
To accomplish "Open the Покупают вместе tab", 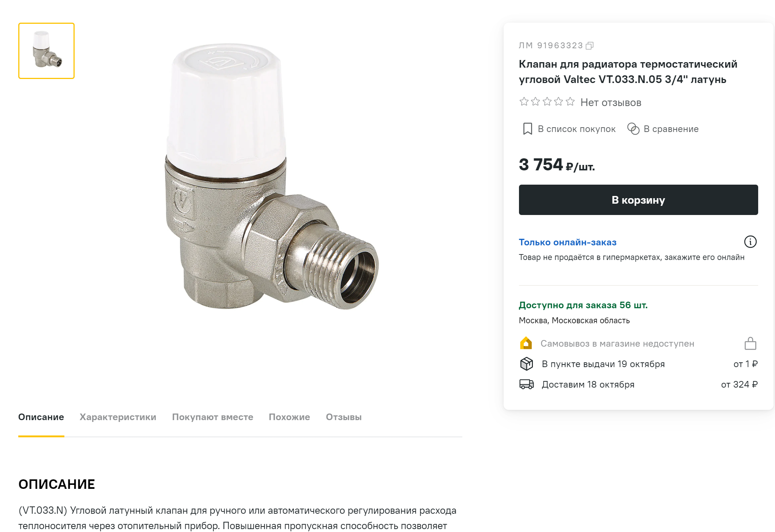I will (212, 417).
